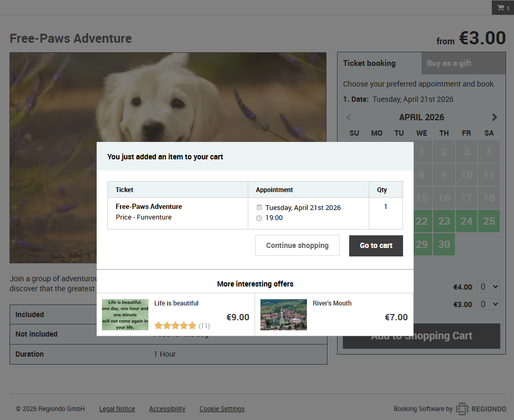Click the Go to cart button
The height and width of the screenshot is (420, 514).
click(x=376, y=245)
